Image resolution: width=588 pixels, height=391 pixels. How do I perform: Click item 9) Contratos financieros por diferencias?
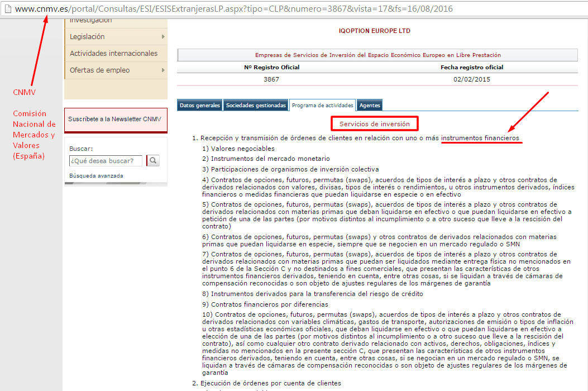point(265,304)
